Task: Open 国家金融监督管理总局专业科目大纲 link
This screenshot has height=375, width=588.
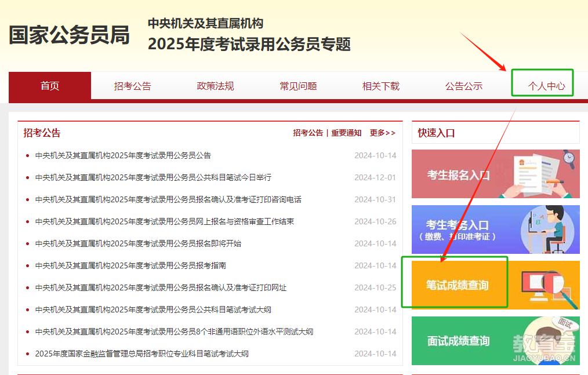Action: (141, 354)
